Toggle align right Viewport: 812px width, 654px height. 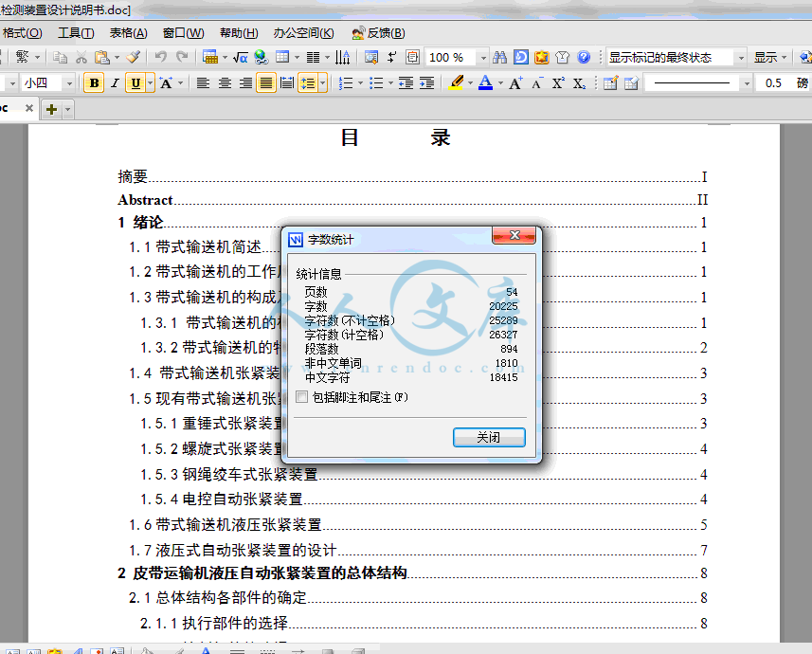point(245,82)
